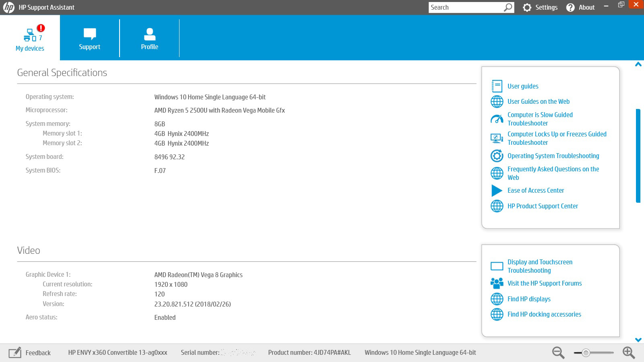Click the zoom in magnifier icon
644x362 pixels.
(629, 353)
